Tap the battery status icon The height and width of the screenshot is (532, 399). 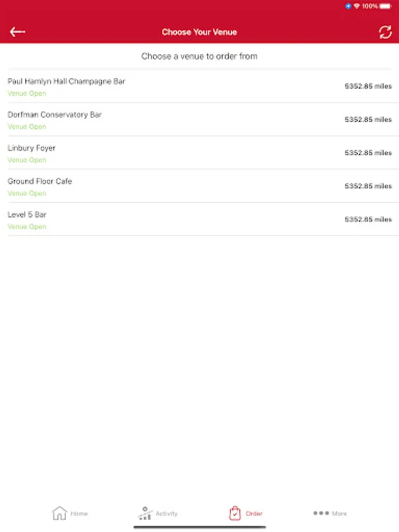(x=385, y=6)
